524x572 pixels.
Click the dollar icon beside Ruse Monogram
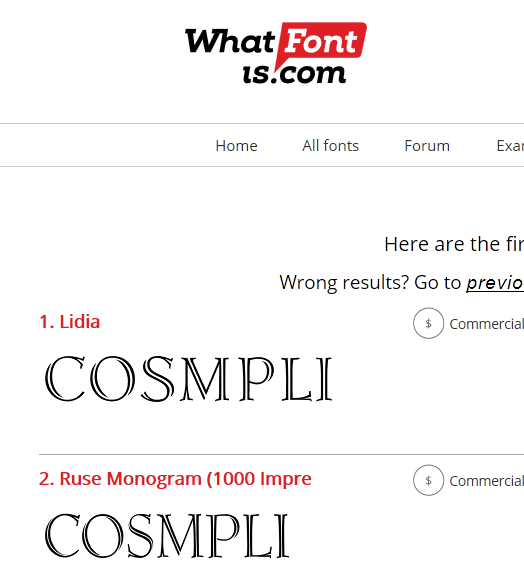coord(428,480)
